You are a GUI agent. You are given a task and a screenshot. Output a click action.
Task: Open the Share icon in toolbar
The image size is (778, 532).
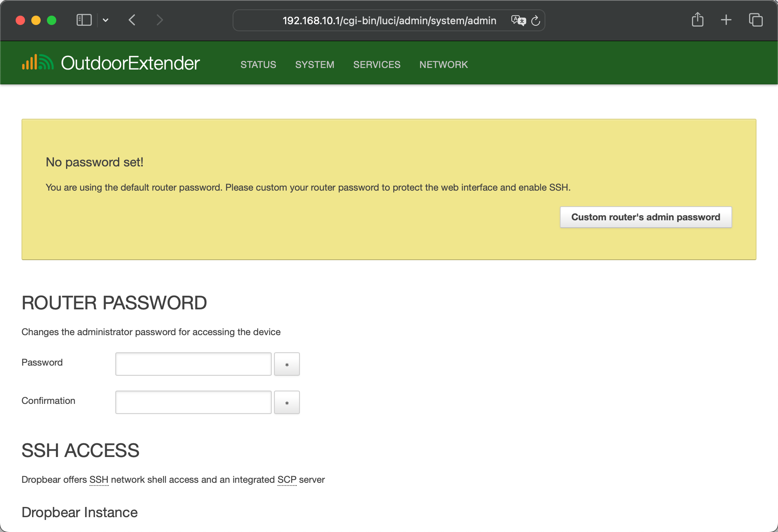[697, 20]
